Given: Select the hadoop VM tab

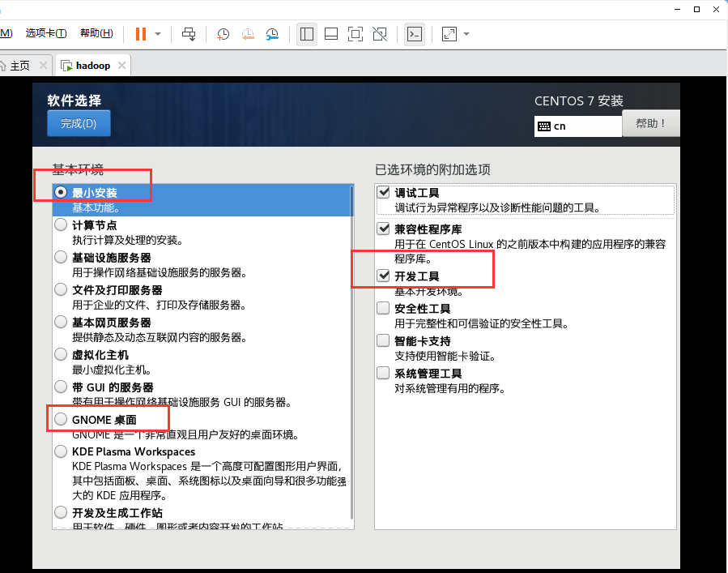Looking at the screenshot, I should (x=93, y=66).
